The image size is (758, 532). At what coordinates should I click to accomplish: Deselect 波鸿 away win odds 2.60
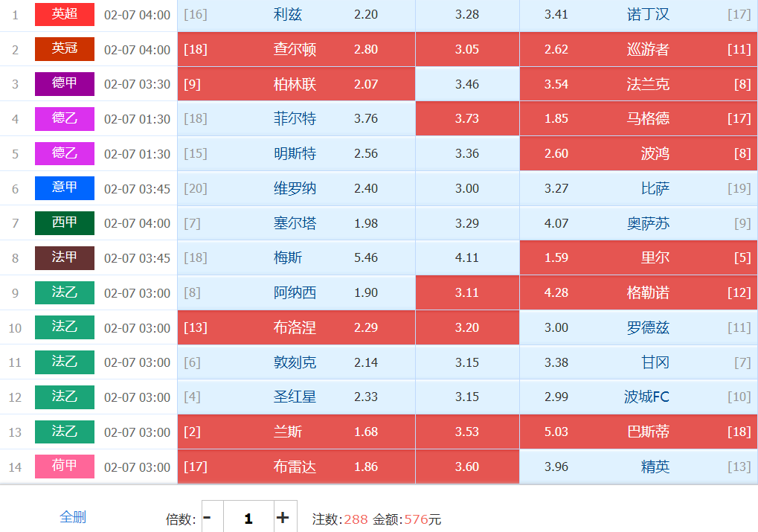click(638, 154)
